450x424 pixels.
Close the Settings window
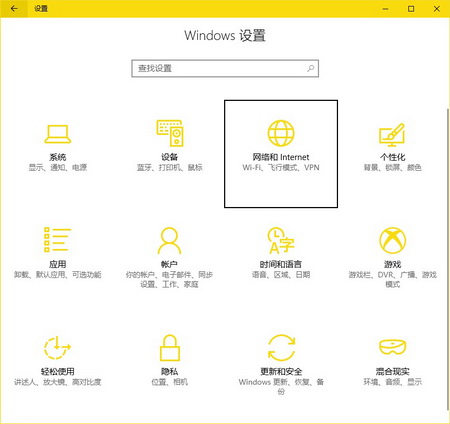click(437, 9)
